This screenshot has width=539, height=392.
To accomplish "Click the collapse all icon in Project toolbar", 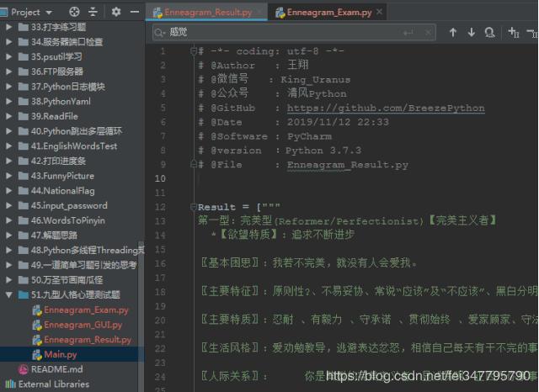I will click(x=93, y=12).
